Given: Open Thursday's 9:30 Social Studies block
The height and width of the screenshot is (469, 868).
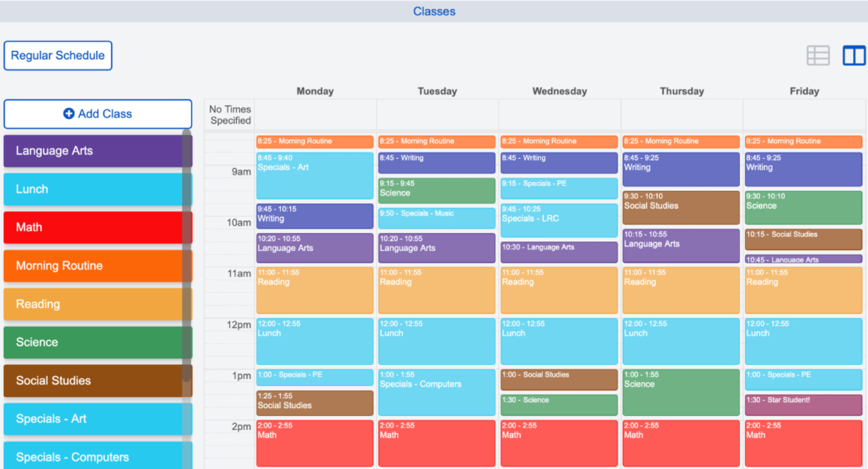Looking at the screenshot, I should (x=680, y=206).
